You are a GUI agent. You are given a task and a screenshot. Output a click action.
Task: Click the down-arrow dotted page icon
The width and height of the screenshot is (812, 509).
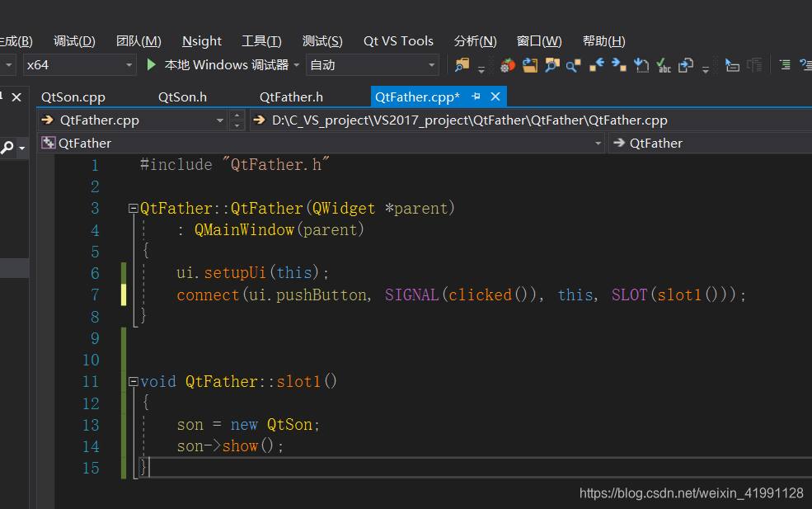coord(641,65)
